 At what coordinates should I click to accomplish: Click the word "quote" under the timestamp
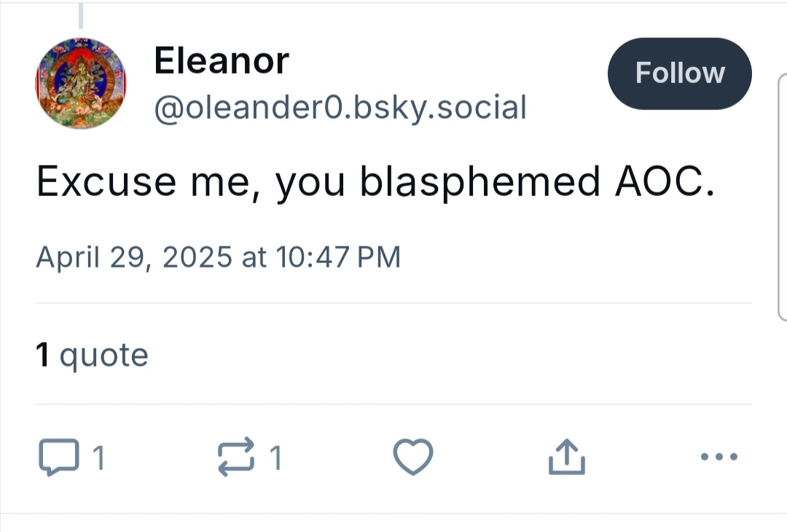coord(103,356)
